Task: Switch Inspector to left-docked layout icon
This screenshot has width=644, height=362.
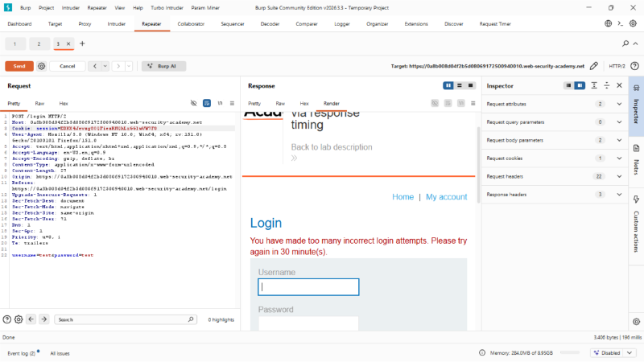Action: pos(568,85)
